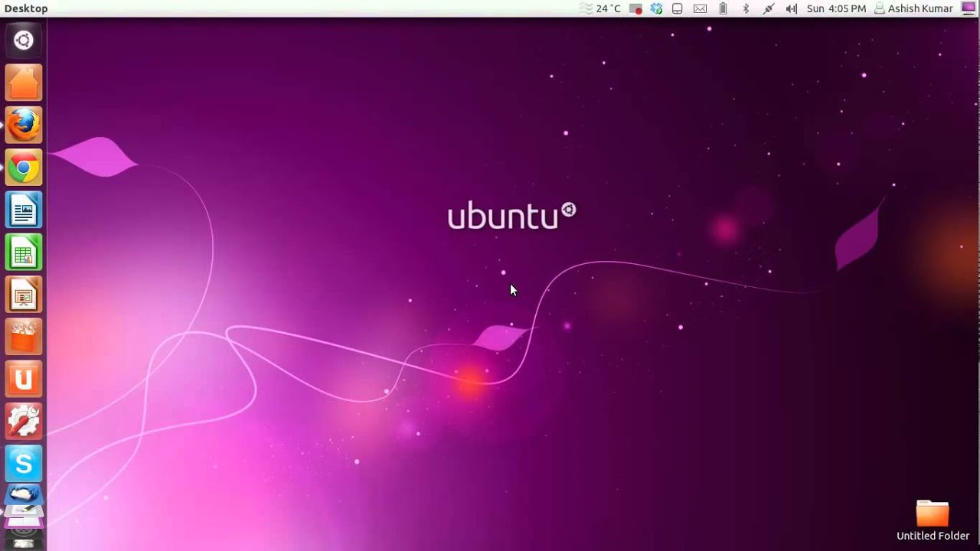980x551 pixels.
Task: Open the Bluetooth indicator menu
Action: (746, 8)
